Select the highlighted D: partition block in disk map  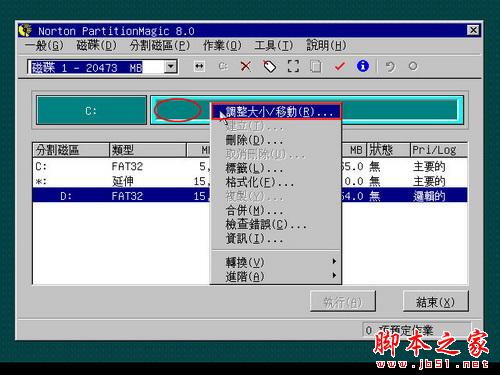(x=307, y=110)
